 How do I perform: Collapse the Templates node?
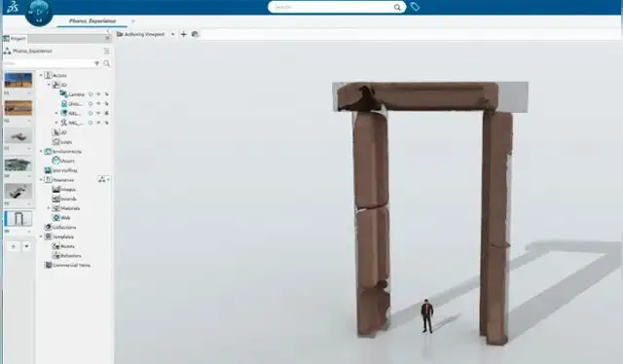(41, 237)
